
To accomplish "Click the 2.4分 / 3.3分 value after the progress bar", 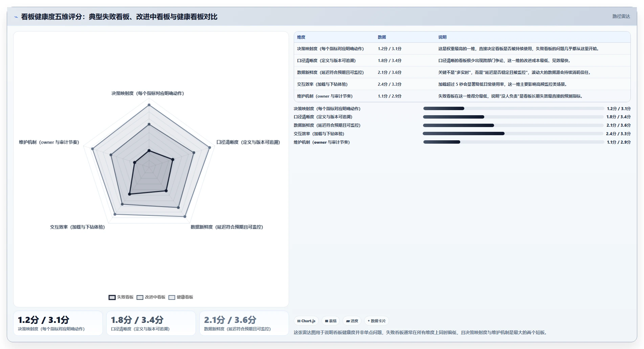I will click(618, 134).
